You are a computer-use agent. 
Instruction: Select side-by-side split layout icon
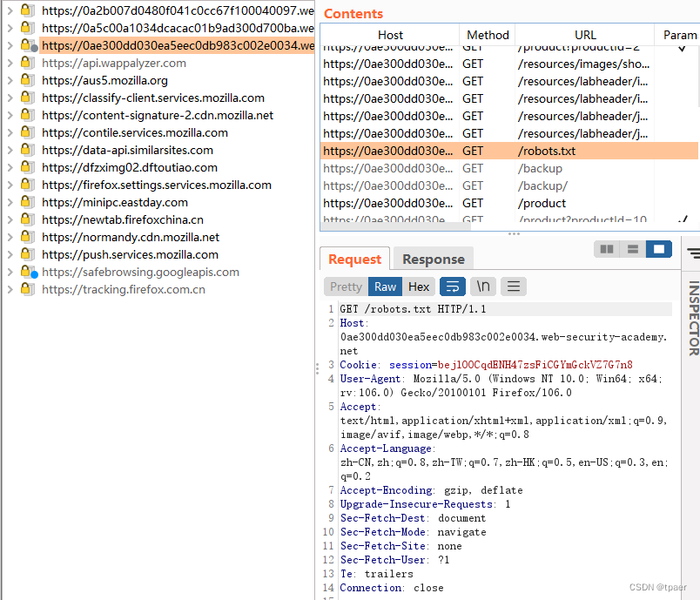pos(607,249)
